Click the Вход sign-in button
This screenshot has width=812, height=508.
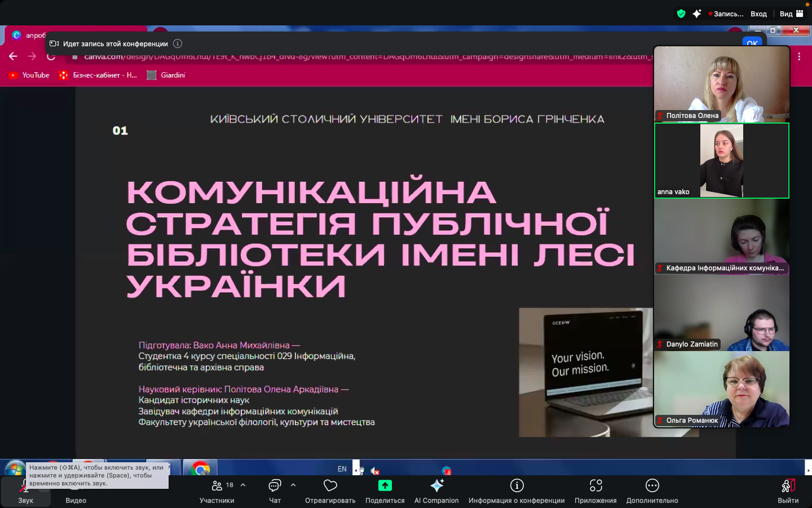coord(758,14)
